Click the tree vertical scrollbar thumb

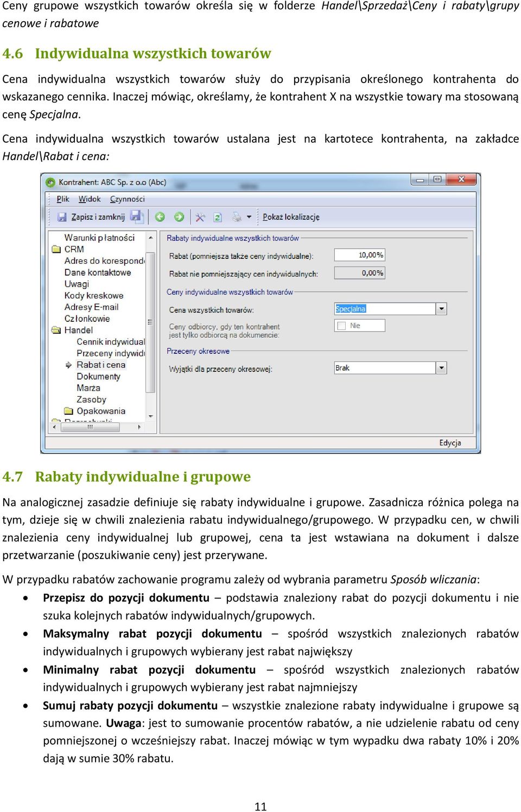[151, 322]
